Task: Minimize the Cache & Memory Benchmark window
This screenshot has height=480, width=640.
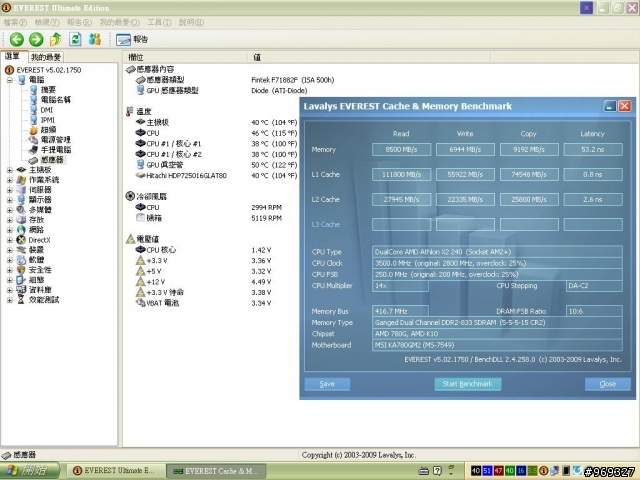Action: pos(610,107)
